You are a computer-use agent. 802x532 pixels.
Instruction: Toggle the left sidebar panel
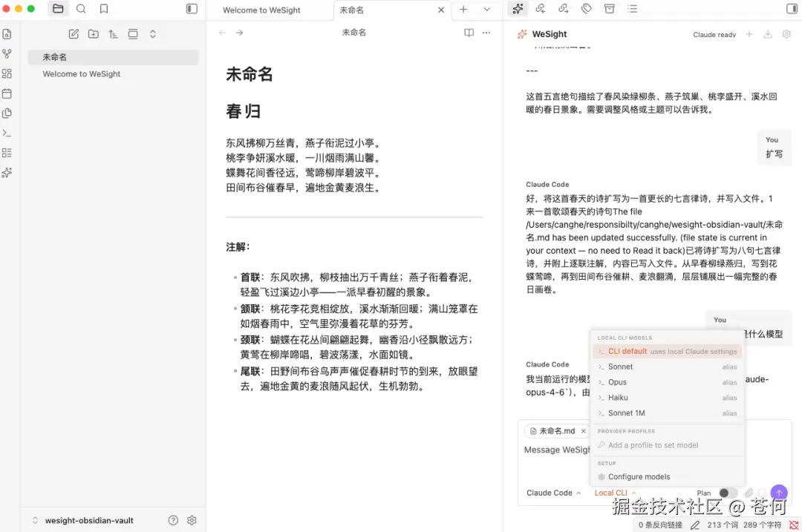click(x=192, y=9)
